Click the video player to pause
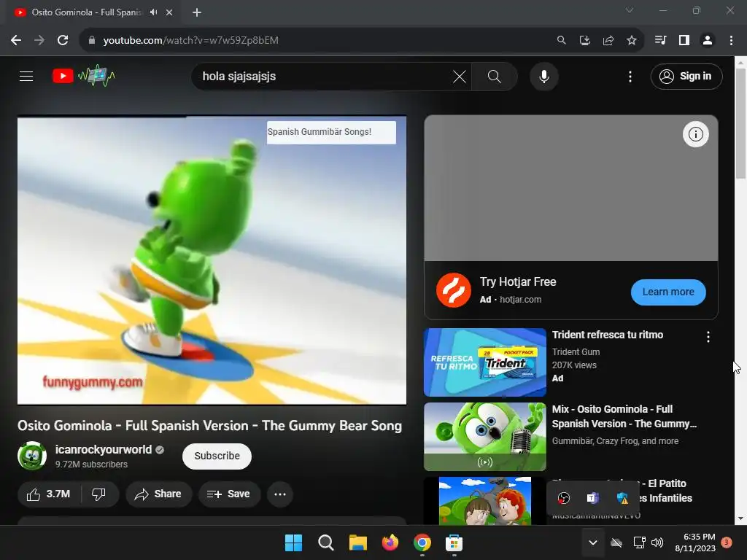The image size is (747, 560). [212, 260]
